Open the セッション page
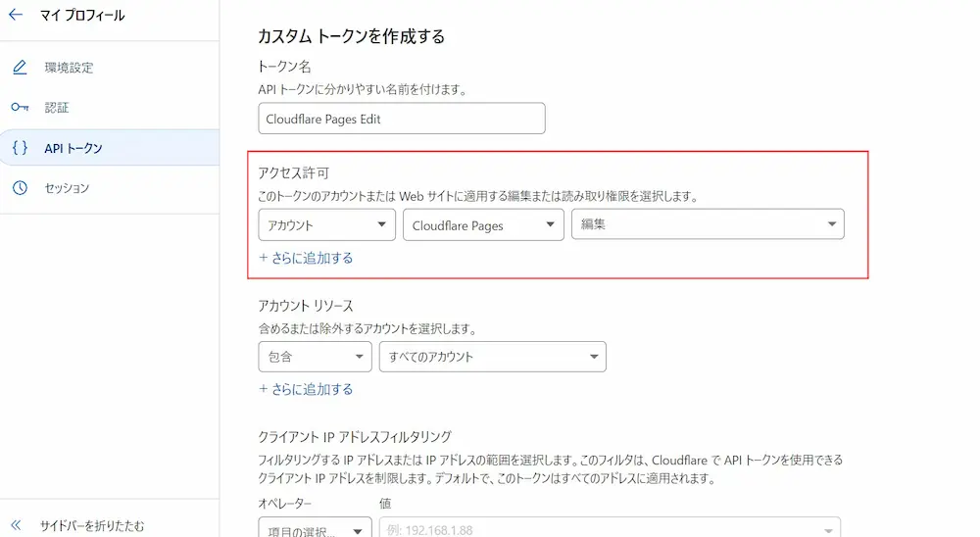 coord(67,188)
